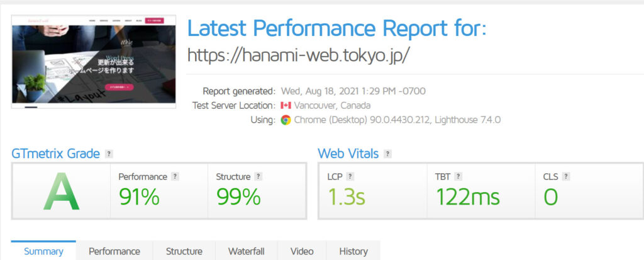Click help icon next to Web Vitals
Image resolution: width=644 pixels, height=260 pixels.
click(387, 154)
